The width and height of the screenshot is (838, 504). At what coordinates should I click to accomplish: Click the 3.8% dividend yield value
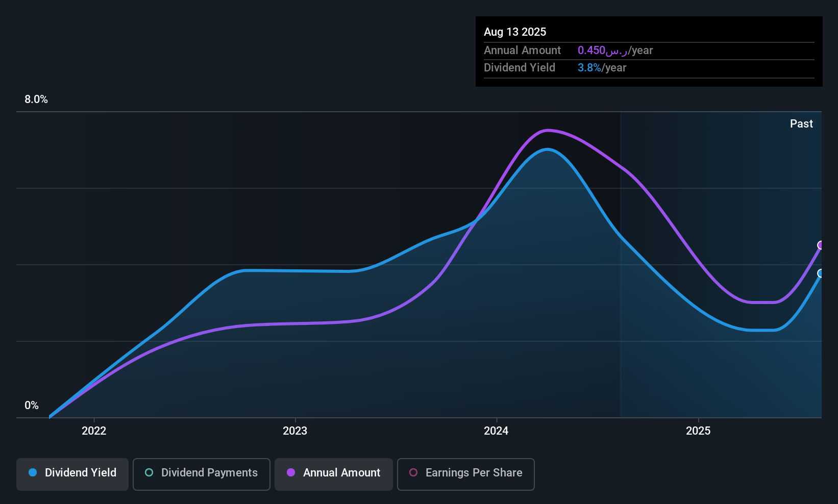pyautogui.click(x=589, y=67)
